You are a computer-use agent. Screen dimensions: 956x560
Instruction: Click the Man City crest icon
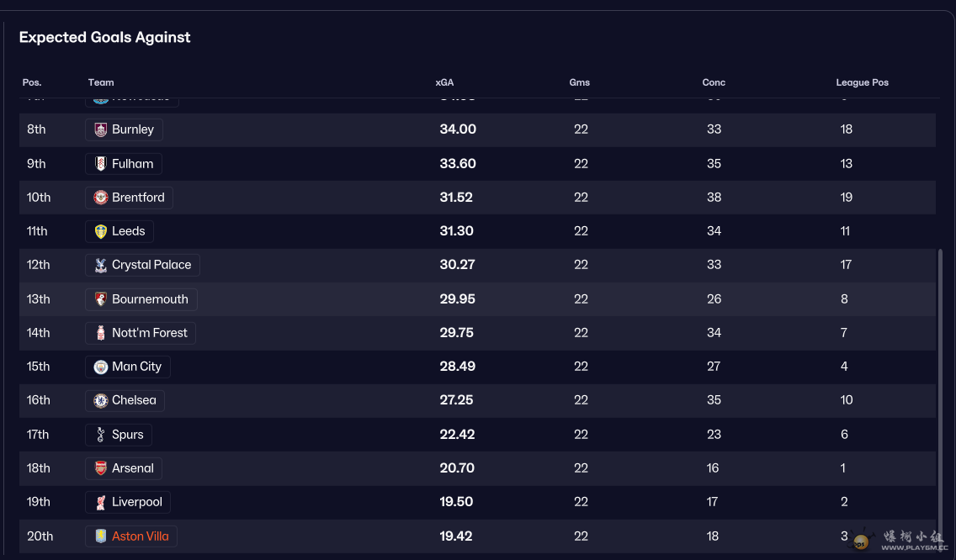(x=101, y=367)
